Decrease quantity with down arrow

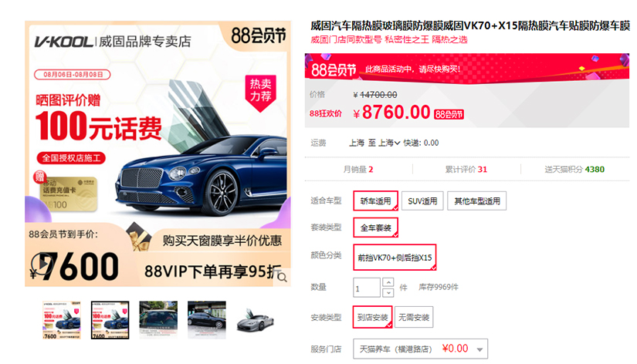[388, 292]
